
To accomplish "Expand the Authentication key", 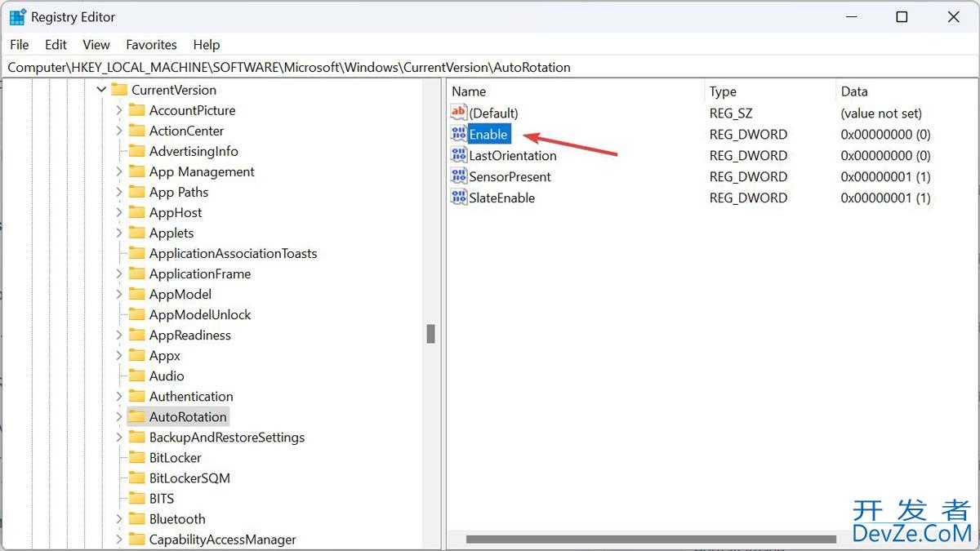I will pos(118,396).
